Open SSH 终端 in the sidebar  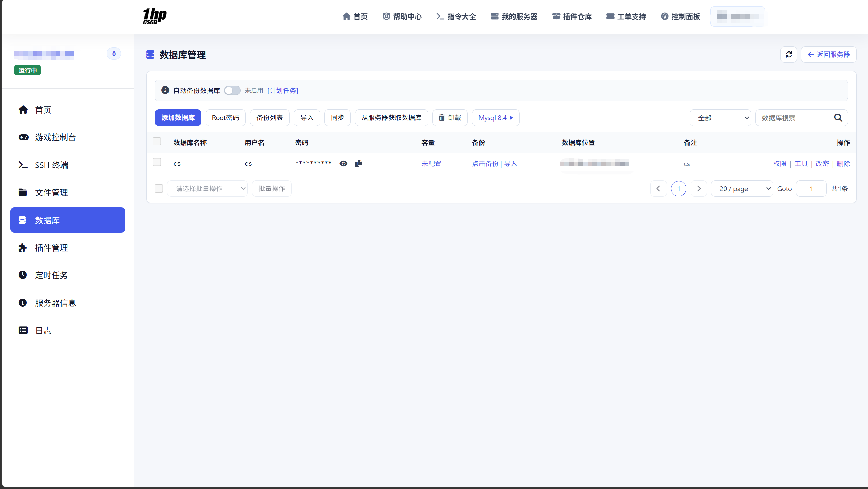68,165
